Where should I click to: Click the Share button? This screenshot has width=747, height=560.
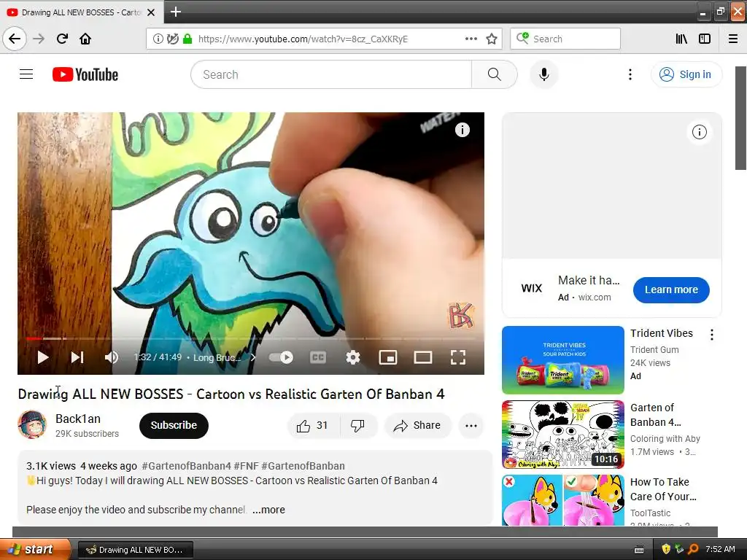tap(417, 426)
